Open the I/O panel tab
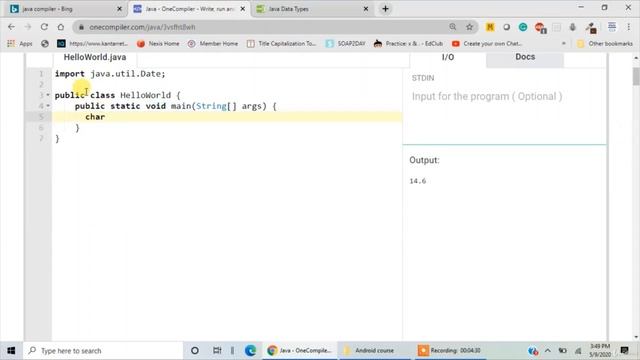 point(448,57)
